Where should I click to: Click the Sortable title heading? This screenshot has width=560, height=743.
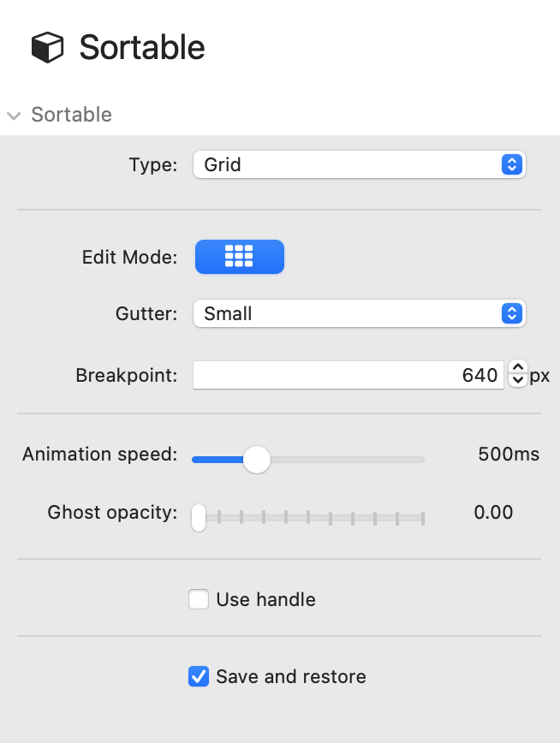pyautogui.click(x=142, y=47)
